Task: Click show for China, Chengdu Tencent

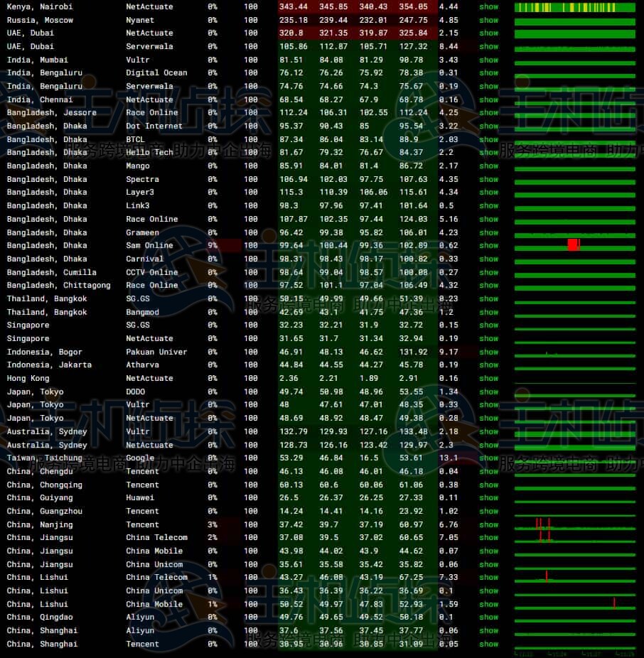Action: [488, 471]
